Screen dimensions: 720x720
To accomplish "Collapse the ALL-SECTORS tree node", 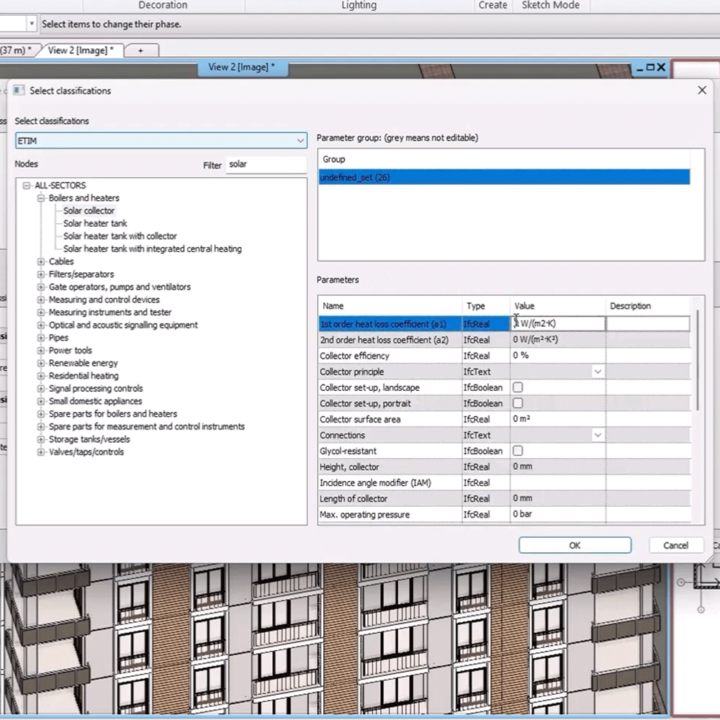I will (x=26, y=186).
